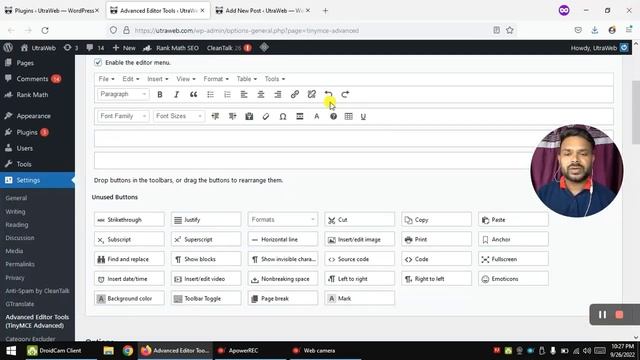The image size is (640, 360).
Task: Click the remove link icon
Action: pos(311,94)
